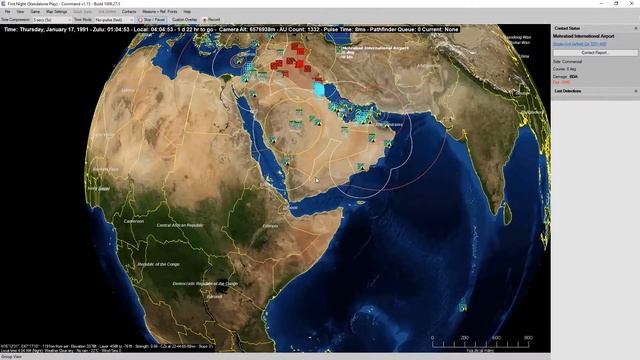Click the Mehrabad International Airport contact name

(x=583, y=36)
